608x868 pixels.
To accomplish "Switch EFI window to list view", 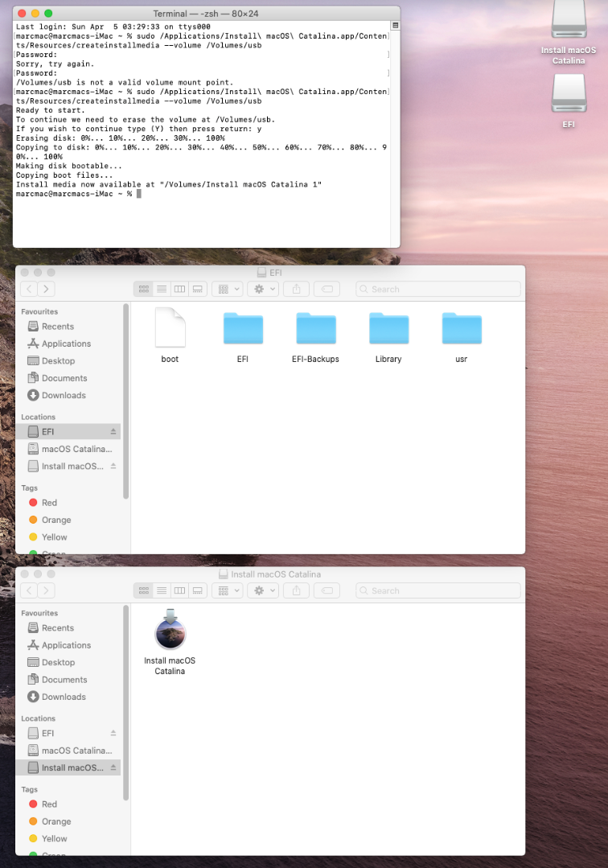I will pos(162,289).
